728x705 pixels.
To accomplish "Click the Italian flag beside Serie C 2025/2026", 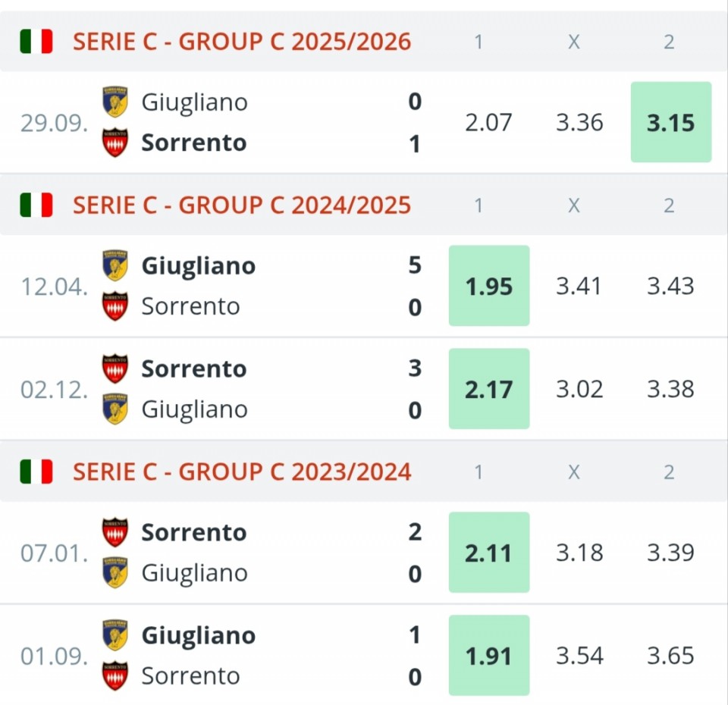I will coord(36,41).
